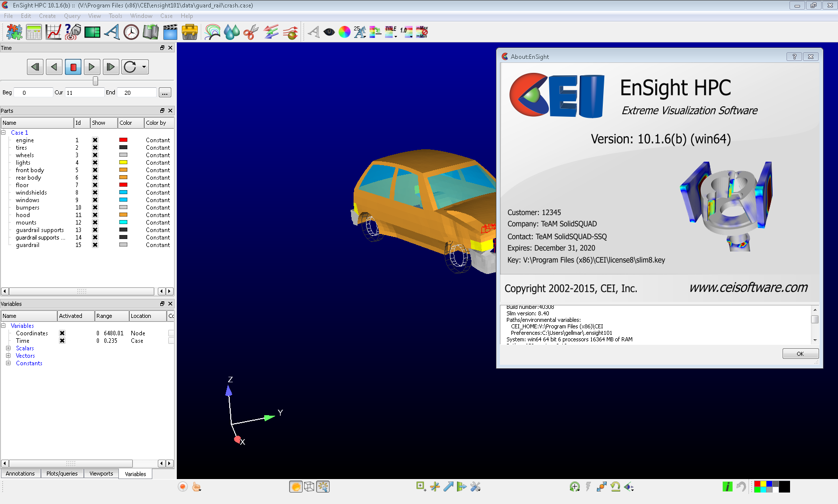Collapse the Variables tree node

point(3,326)
